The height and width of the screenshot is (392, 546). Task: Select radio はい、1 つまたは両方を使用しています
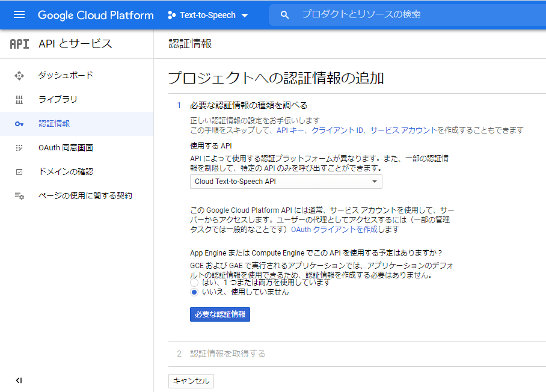pos(194,283)
